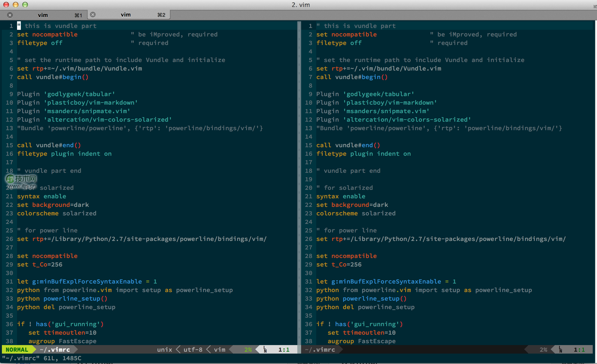Image resolution: width=597 pixels, height=364 pixels.
Task: Click the vim filetype segment in status line
Action: [x=219, y=350]
